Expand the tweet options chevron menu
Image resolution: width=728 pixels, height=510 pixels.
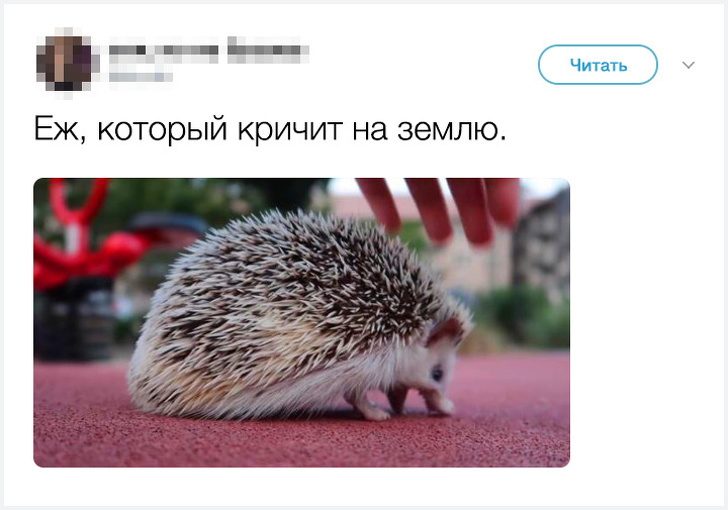pyautogui.click(x=688, y=65)
